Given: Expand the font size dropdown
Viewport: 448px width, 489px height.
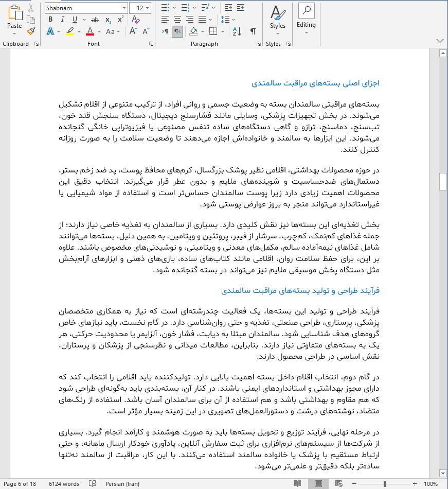Looking at the screenshot, I should [x=148, y=8].
